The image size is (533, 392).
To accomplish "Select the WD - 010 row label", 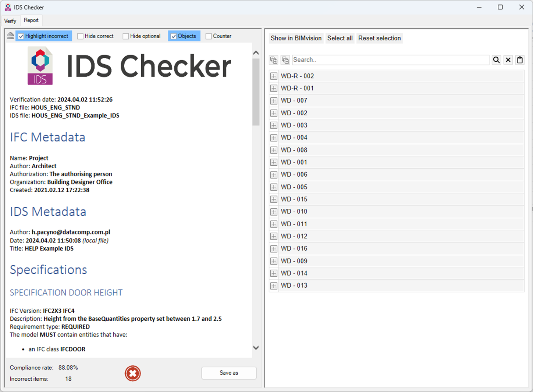I will [x=294, y=211].
